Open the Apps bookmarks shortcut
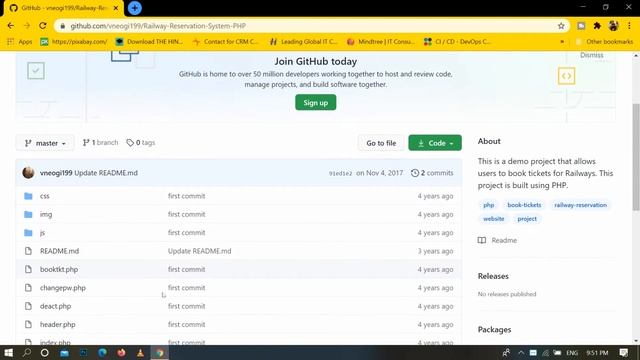This screenshot has width=640, height=360. [20, 42]
